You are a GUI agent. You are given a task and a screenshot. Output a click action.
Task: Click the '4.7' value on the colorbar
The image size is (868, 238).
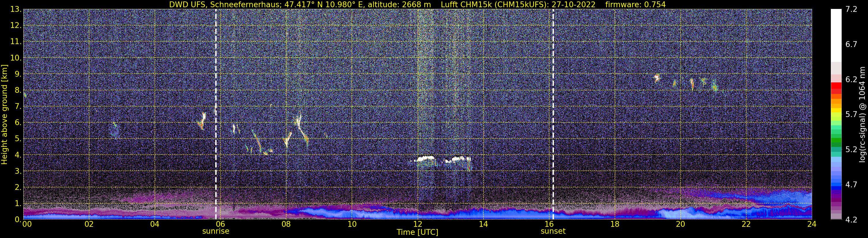[851, 184]
